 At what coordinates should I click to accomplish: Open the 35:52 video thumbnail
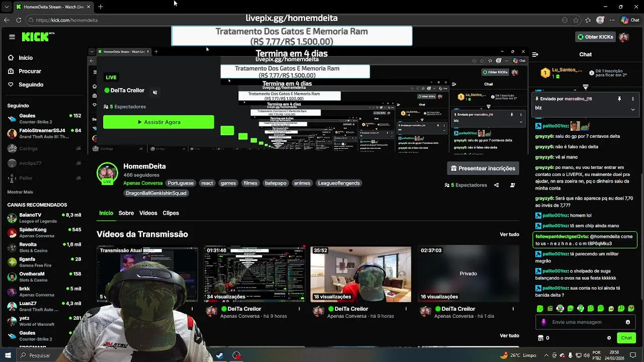[x=361, y=274]
